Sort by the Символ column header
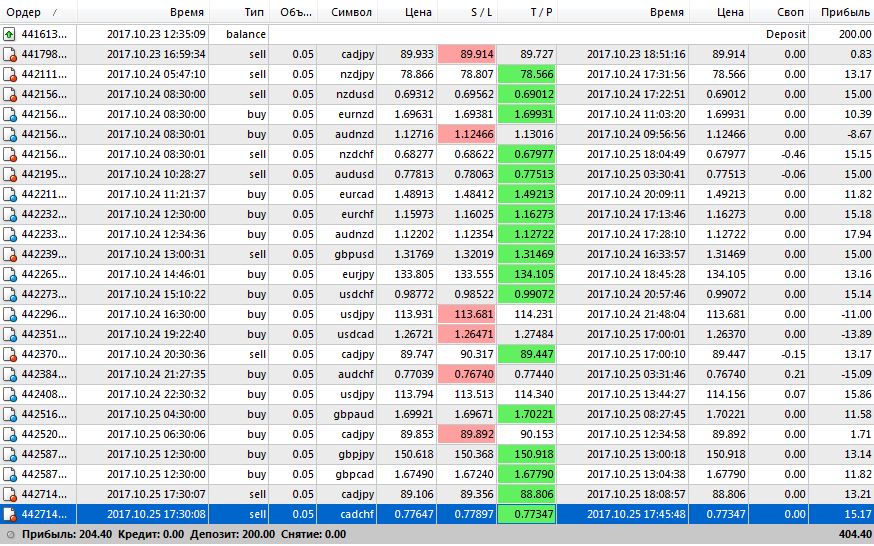Image resolution: width=874 pixels, height=546 pixels. coord(347,12)
